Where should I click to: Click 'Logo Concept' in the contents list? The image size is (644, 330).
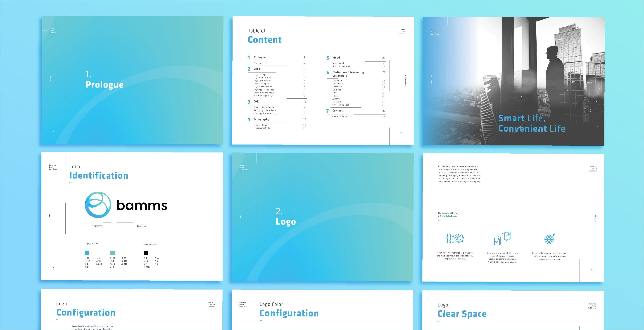tap(260, 74)
